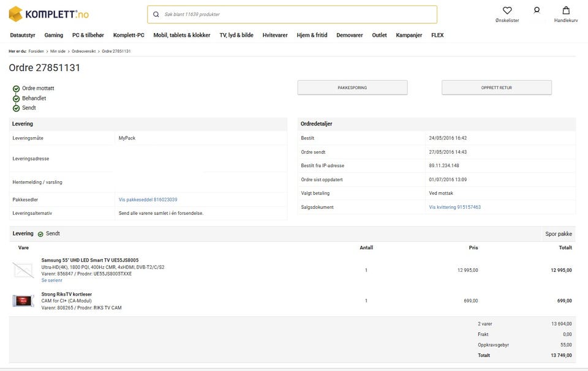Open the Hjem & fritid menu
The image size is (588, 371).
[x=312, y=36]
